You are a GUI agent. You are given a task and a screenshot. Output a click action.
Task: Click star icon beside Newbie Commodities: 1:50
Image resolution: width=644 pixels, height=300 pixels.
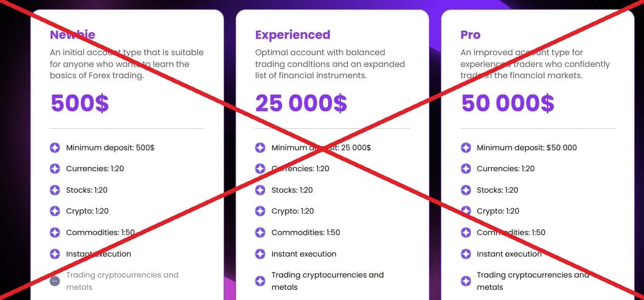tap(55, 233)
